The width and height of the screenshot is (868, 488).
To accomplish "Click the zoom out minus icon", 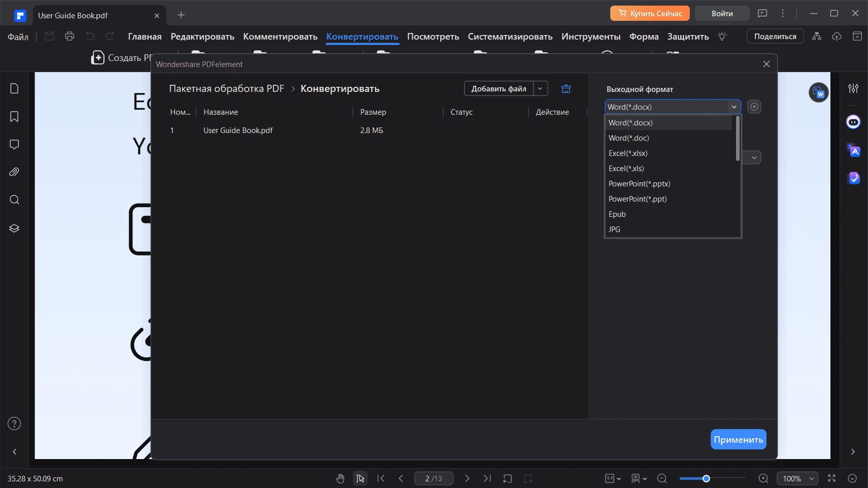I will 662,478.
